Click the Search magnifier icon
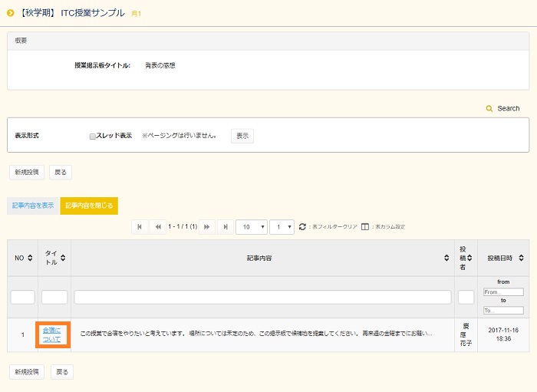Viewport: 537px width, 392px height. pos(489,109)
